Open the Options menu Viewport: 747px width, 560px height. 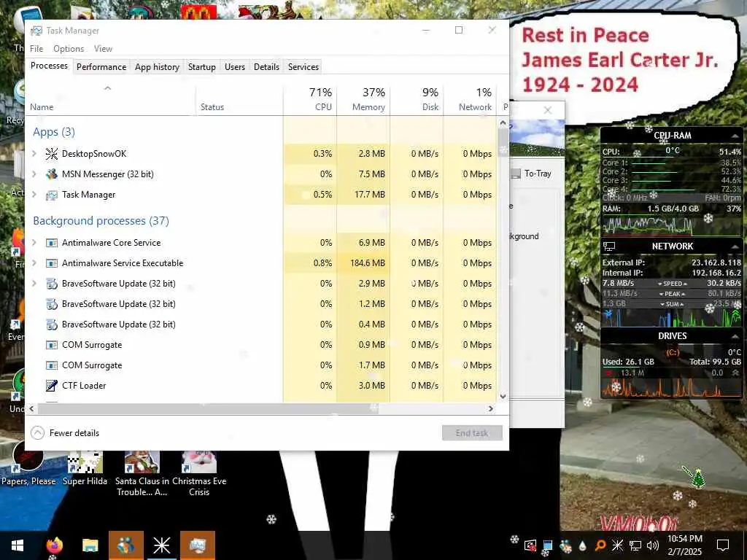[x=69, y=49]
